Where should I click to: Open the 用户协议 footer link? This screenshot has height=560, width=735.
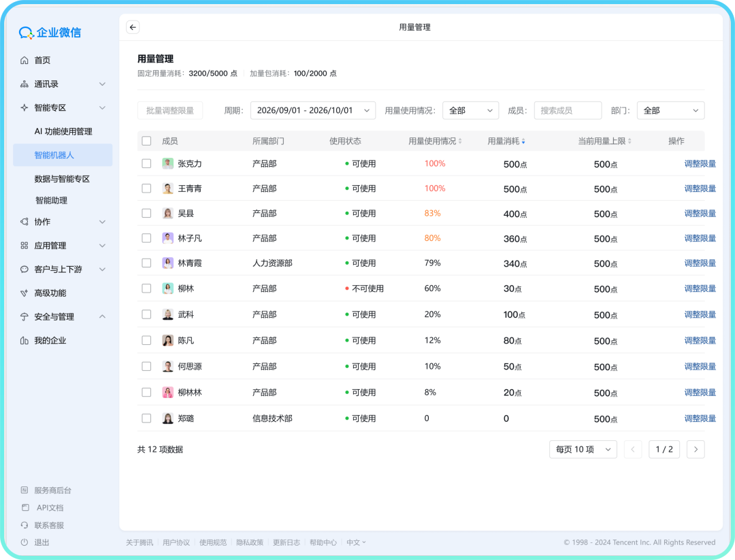pos(176,543)
